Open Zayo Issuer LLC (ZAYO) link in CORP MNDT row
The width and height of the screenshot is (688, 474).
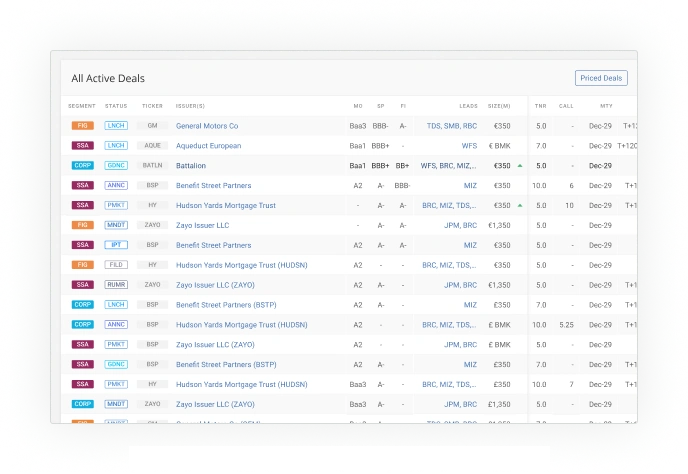pos(215,404)
